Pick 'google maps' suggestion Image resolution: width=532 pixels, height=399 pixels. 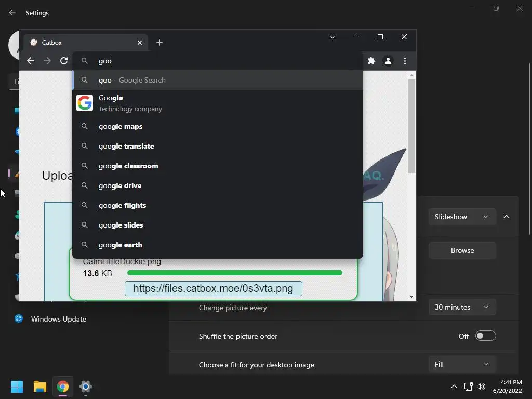(218, 127)
